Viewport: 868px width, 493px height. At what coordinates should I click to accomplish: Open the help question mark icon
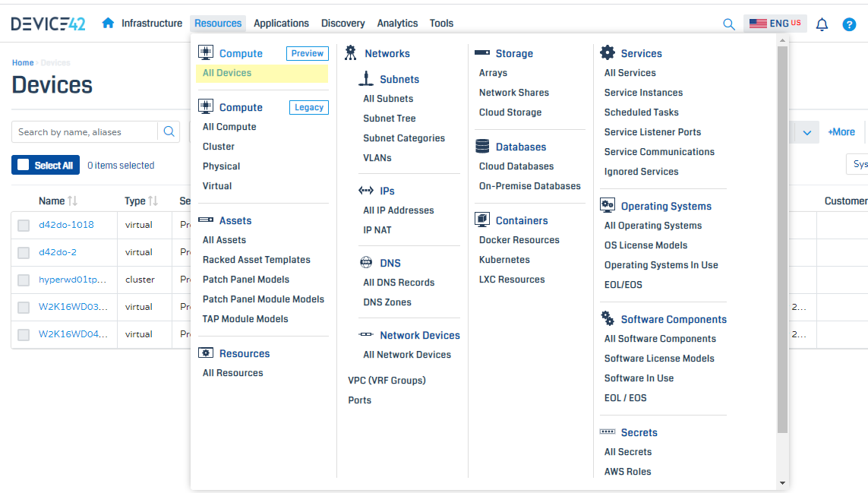click(x=849, y=24)
